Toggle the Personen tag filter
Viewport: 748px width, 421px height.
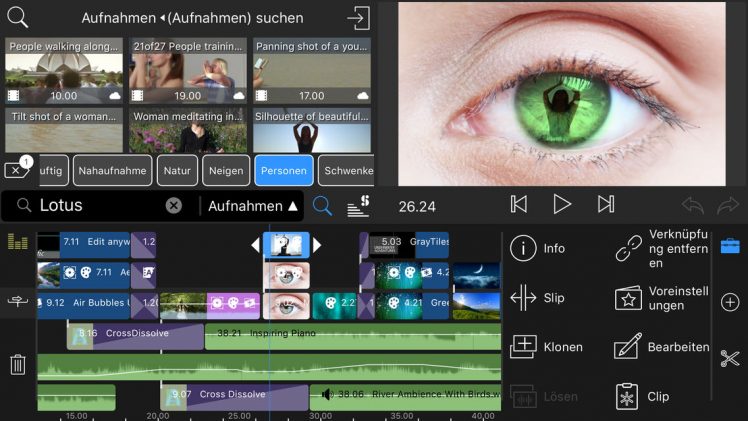[x=283, y=171]
